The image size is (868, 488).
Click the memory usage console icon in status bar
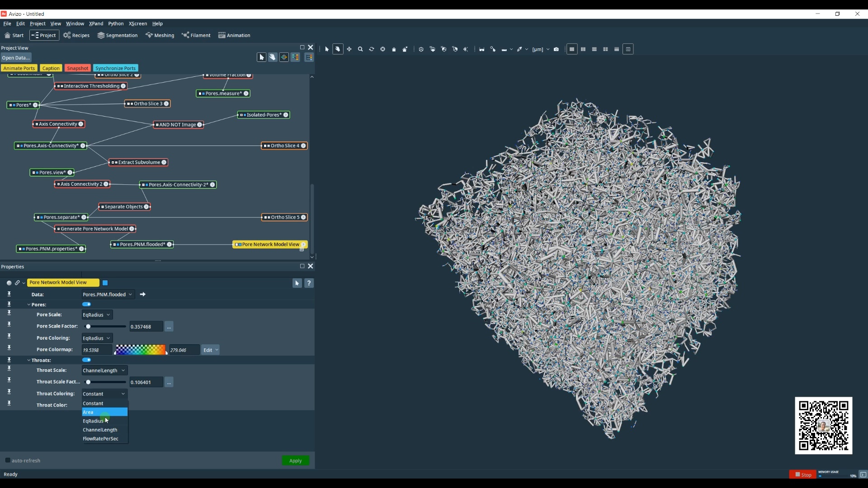863,474
